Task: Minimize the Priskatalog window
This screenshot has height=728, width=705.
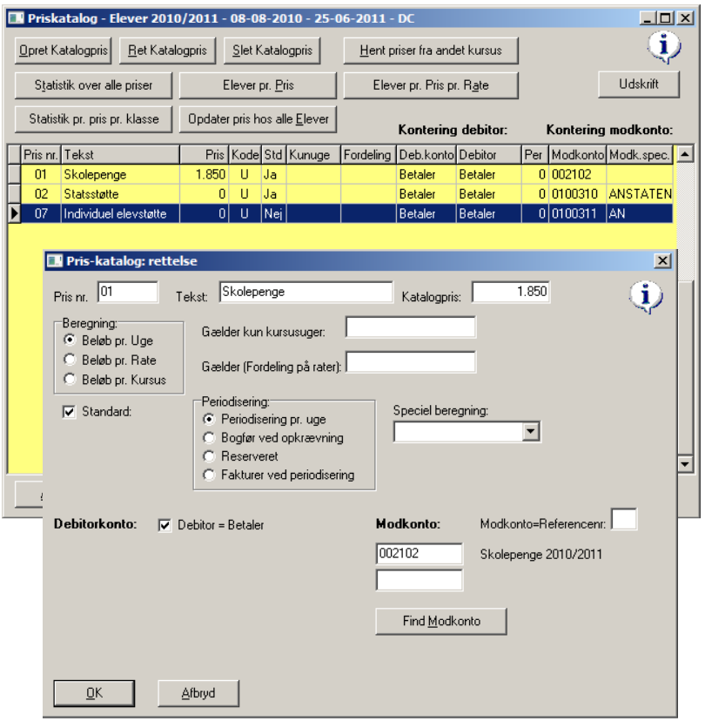Action: point(648,18)
